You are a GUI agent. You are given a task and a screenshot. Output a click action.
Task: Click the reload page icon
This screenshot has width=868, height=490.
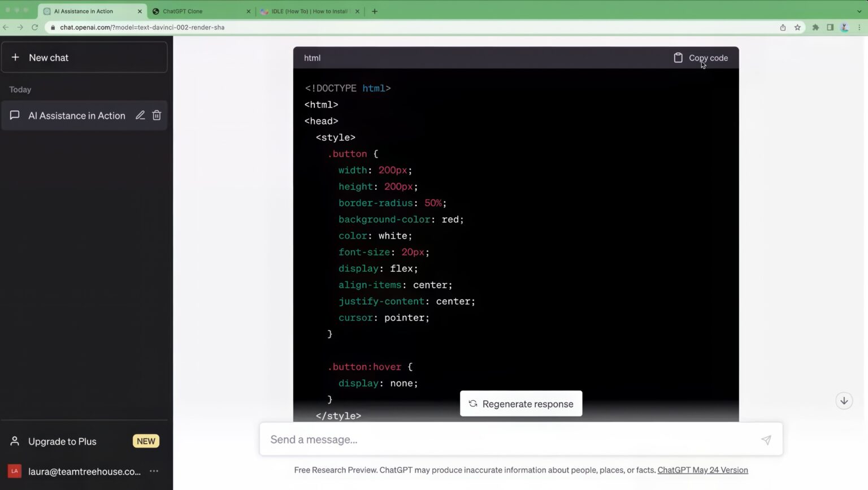(36, 27)
